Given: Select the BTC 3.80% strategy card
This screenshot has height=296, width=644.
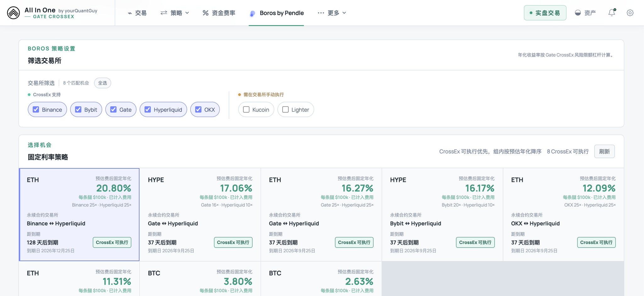Looking at the screenshot, I should coord(200,279).
